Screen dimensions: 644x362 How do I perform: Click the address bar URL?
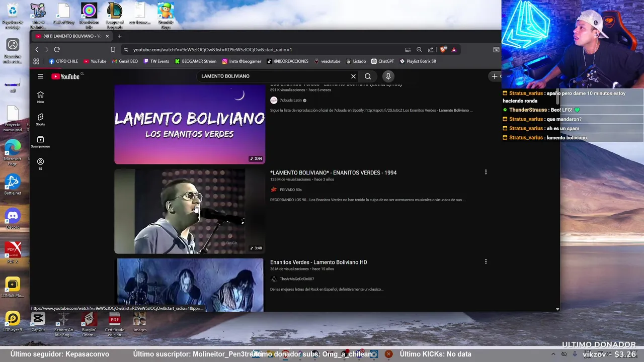tap(212, 50)
